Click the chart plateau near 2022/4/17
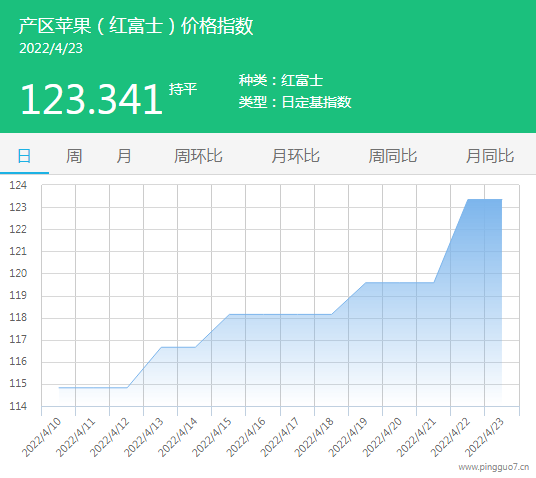 (x=280, y=314)
